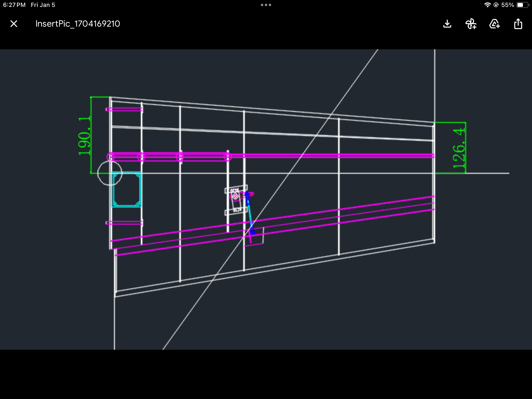Tap the battery indicator icon
532x399 pixels.
pos(522,5)
